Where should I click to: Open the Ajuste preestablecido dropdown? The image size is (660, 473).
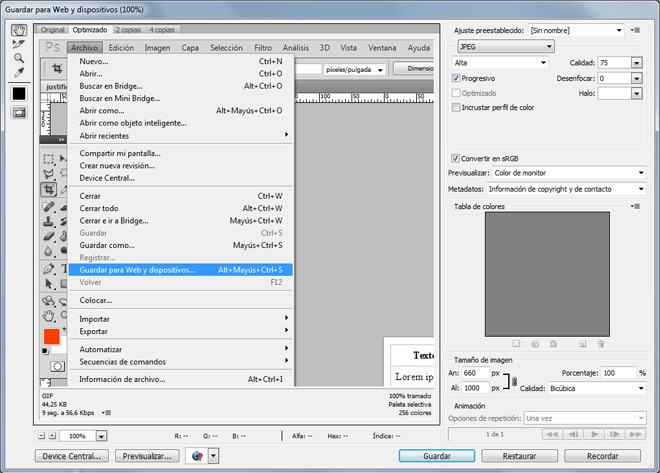pyautogui.click(x=576, y=30)
